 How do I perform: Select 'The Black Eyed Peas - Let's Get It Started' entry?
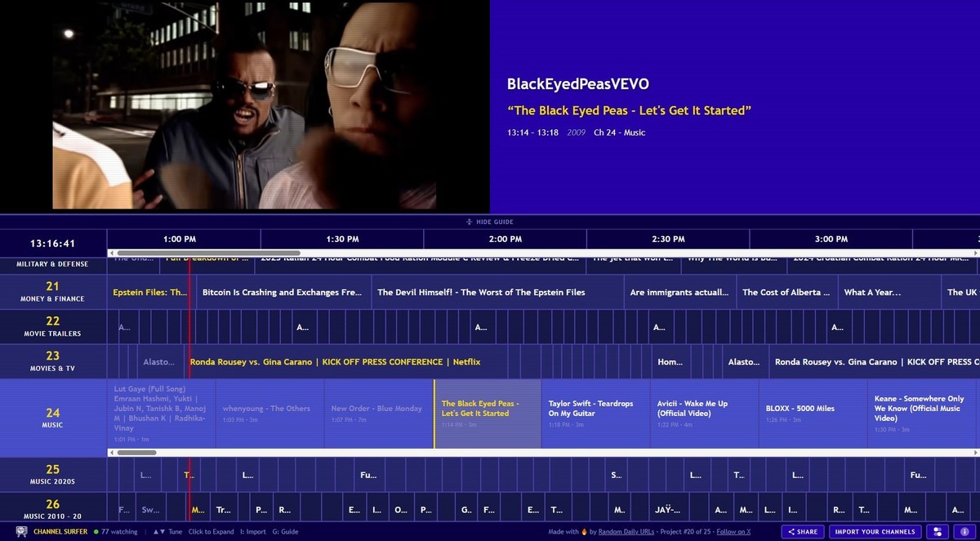488,414
